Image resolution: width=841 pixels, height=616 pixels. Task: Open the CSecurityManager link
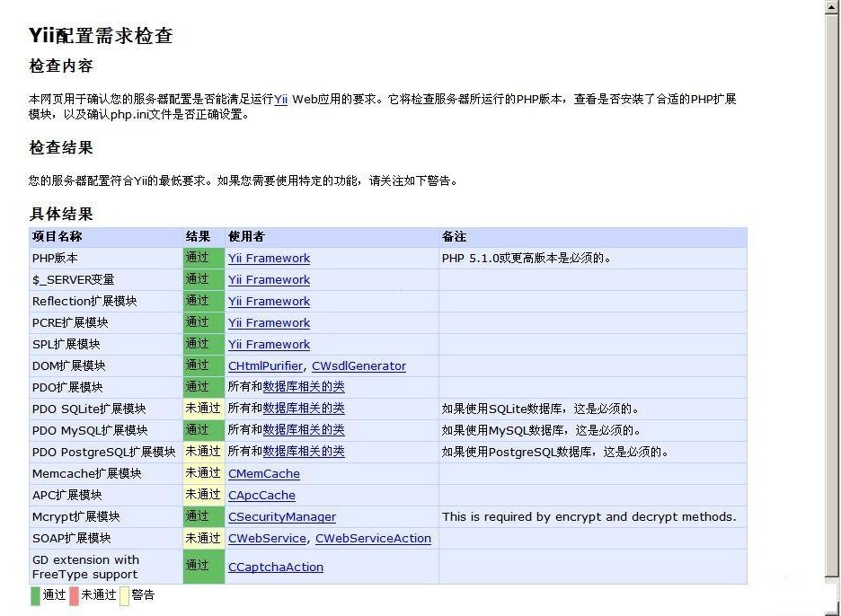click(281, 516)
